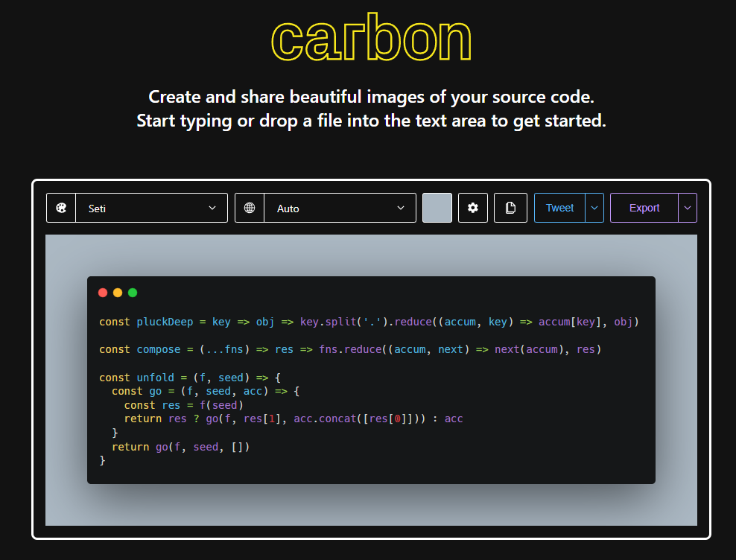The image size is (736, 560).
Task: Click the theme palette icon
Action: [61, 208]
